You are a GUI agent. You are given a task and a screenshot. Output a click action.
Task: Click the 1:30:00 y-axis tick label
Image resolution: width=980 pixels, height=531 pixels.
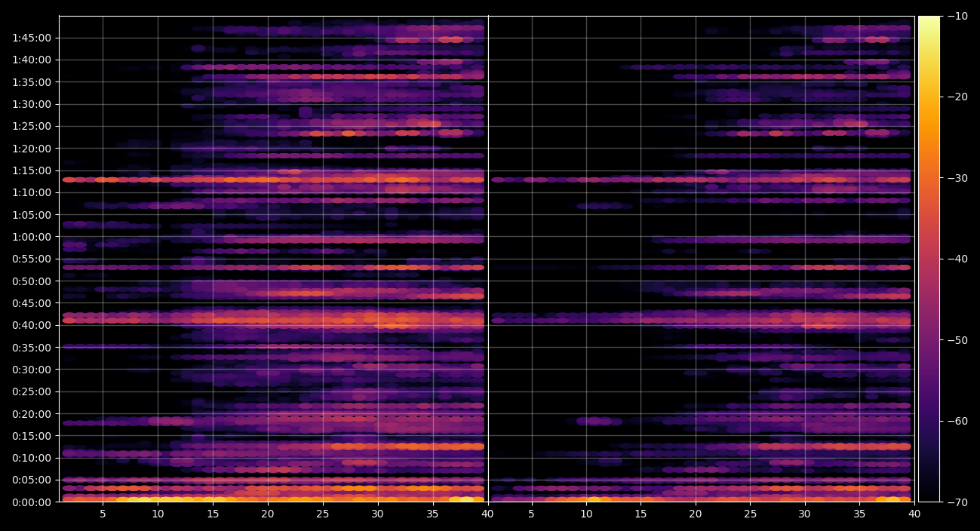[32, 104]
